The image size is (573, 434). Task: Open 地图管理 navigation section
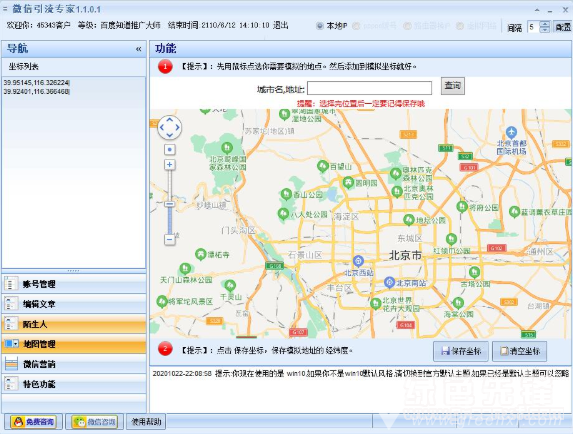pos(74,344)
